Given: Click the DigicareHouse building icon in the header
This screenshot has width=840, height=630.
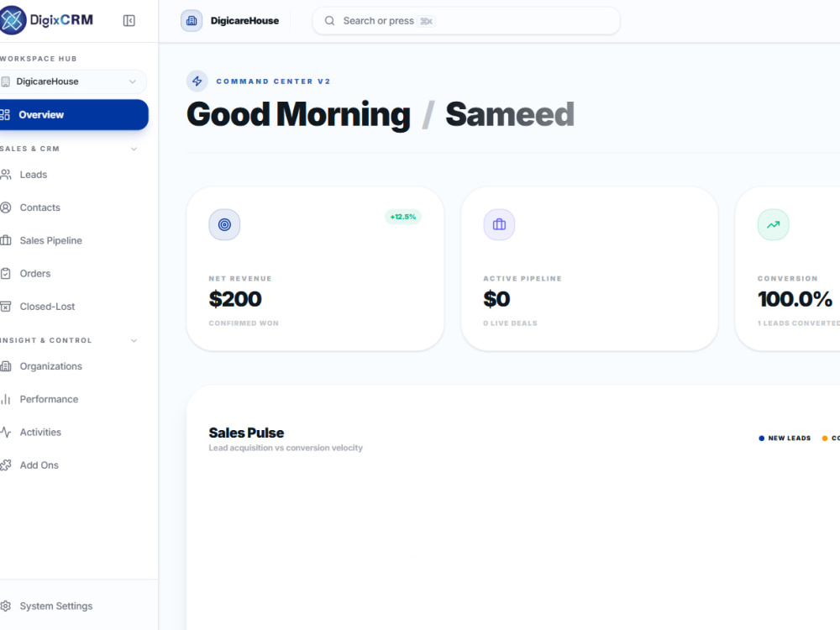Looking at the screenshot, I should click(x=192, y=21).
